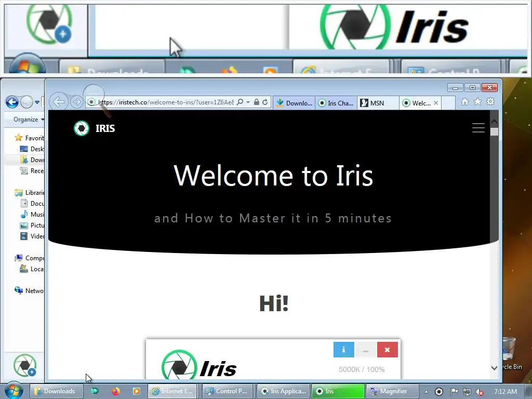Refresh the page with the reload icon

point(265,102)
